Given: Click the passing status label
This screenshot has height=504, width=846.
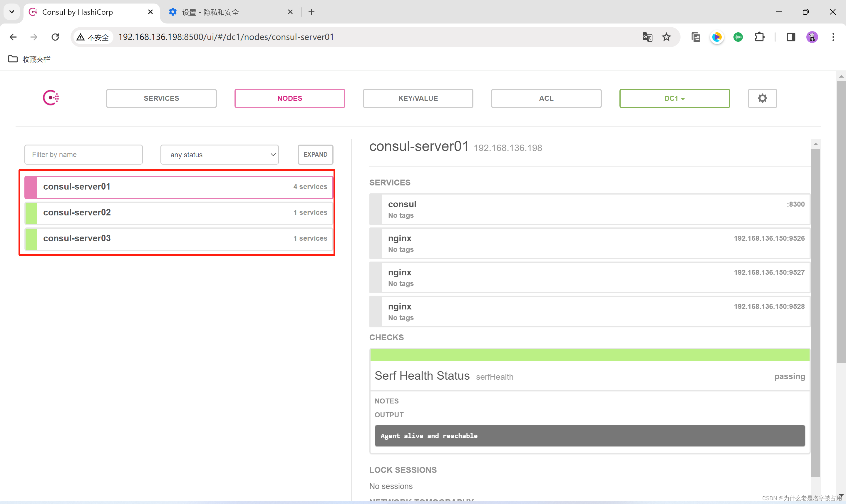Looking at the screenshot, I should coord(790,376).
